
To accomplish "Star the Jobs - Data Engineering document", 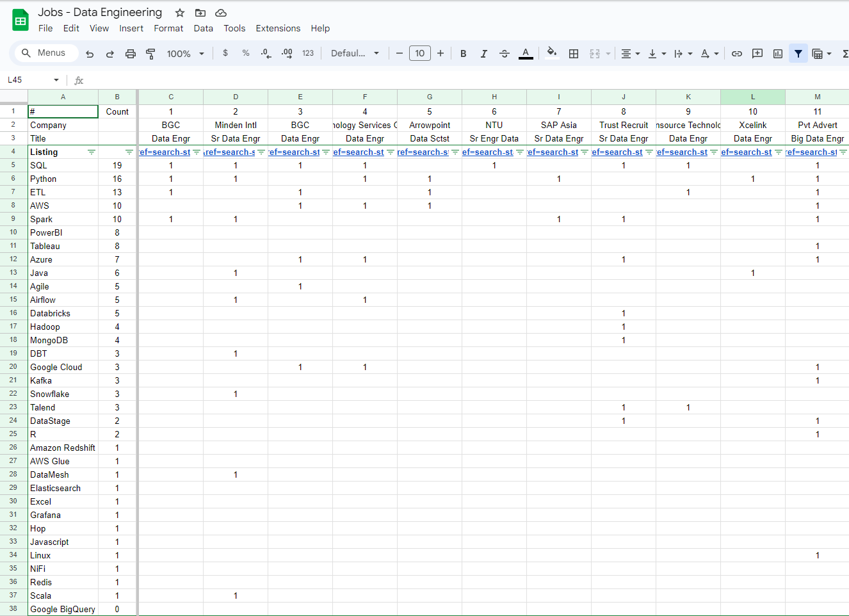I will pyautogui.click(x=180, y=13).
